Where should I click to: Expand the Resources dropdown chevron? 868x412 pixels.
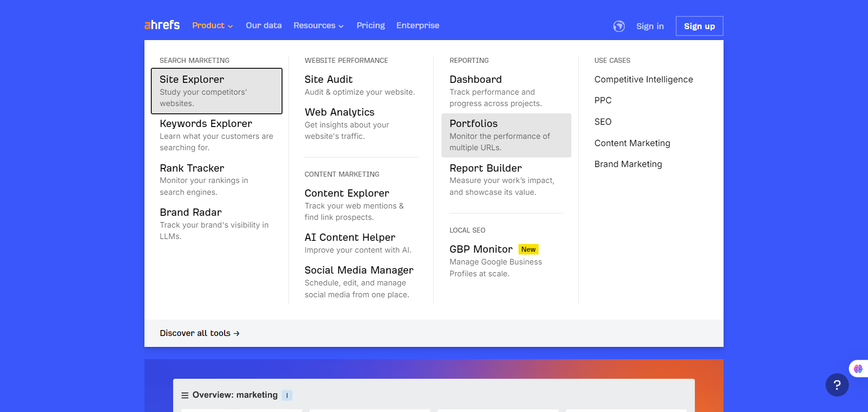pos(341,26)
